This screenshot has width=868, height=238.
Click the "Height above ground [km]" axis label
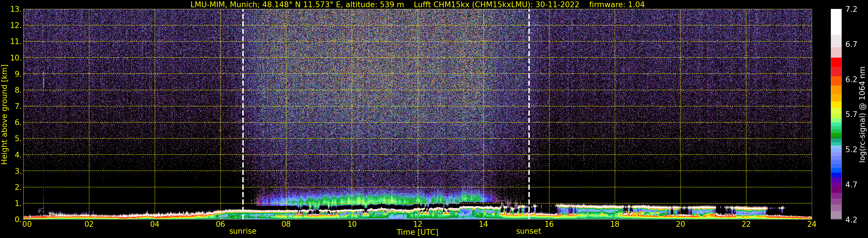(4, 115)
